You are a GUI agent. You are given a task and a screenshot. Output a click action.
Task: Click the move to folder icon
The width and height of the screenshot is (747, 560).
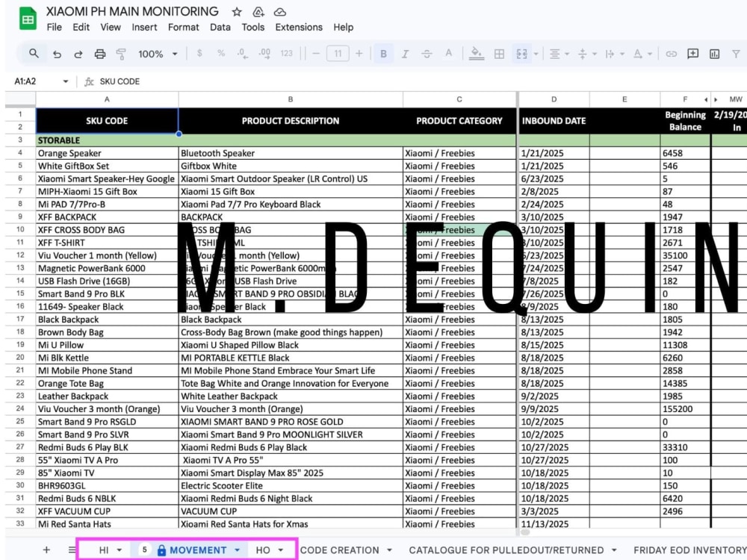(258, 12)
